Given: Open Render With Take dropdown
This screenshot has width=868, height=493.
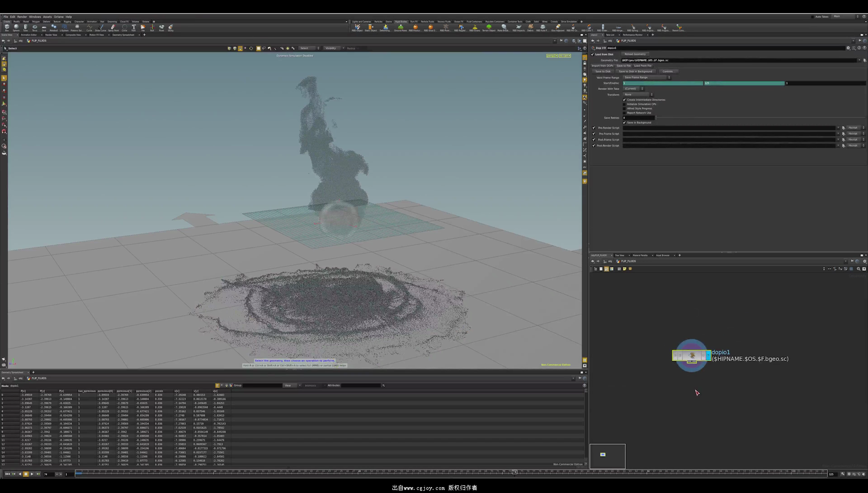Looking at the screenshot, I should pos(633,89).
